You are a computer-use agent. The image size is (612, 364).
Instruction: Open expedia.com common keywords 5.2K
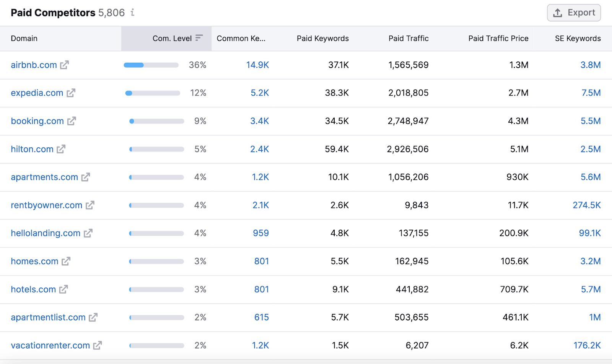(x=260, y=93)
